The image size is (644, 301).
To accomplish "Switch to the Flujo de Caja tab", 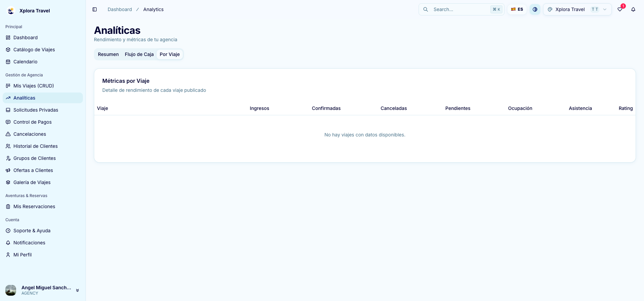I will (x=139, y=54).
